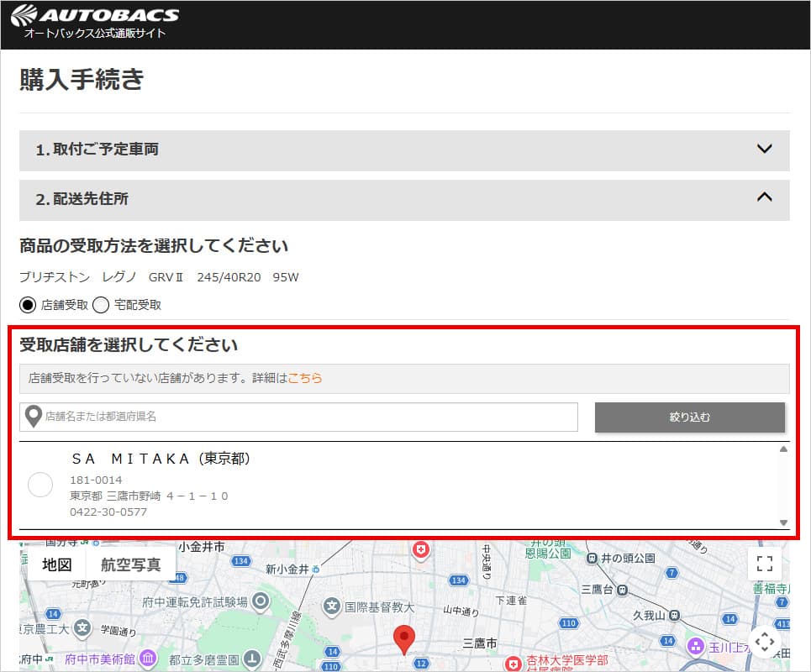Click 都立多磨霊園 marker icon on map
Viewport: 811px width, 672px height.
click(252, 659)
